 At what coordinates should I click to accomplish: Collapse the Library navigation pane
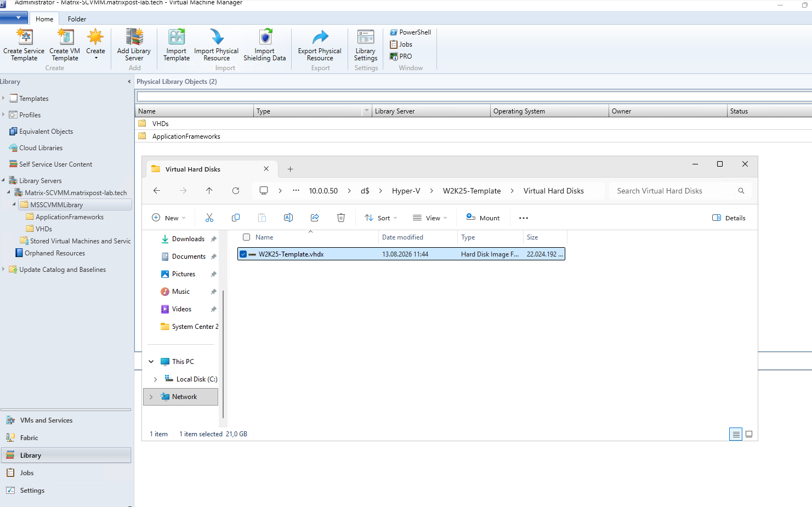[129, 82]
